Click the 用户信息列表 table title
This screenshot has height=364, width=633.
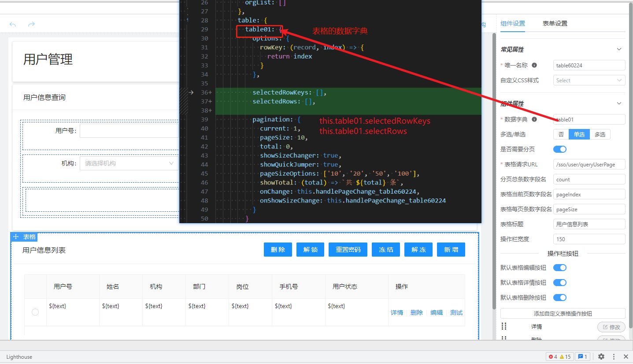(x=44, y=250)
